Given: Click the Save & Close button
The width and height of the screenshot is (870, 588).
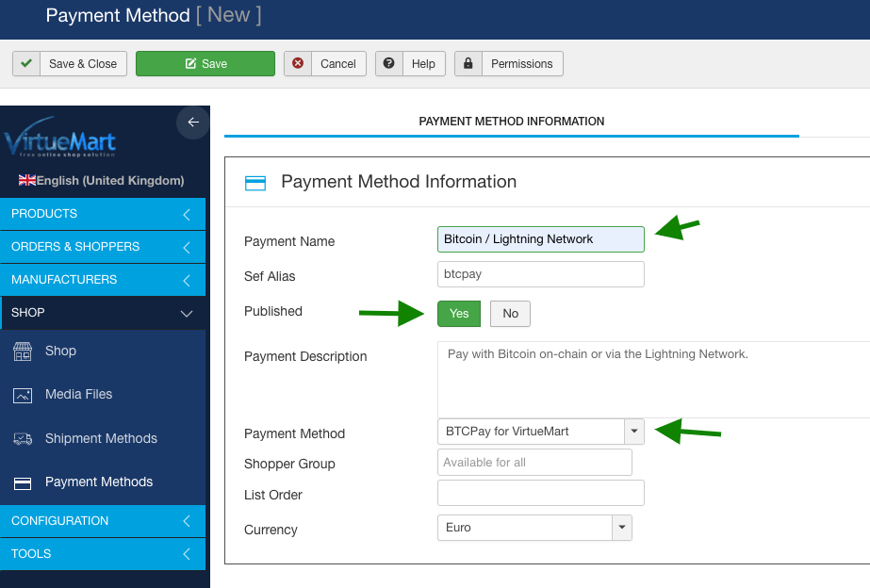Looking at the screenshot, I should coord(69,63).
